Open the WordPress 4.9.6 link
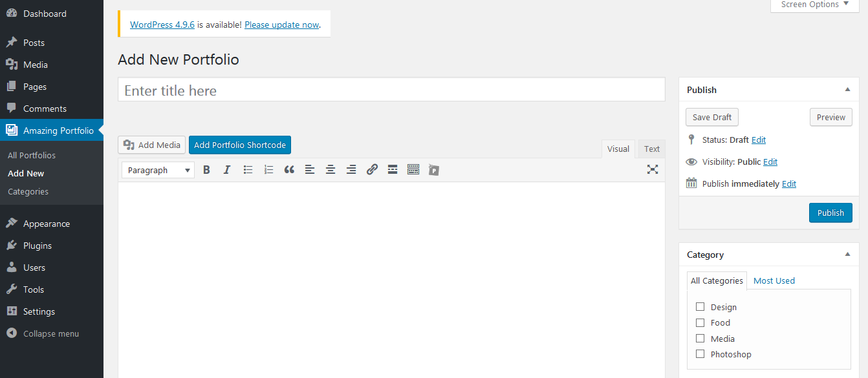 point(162,25)
